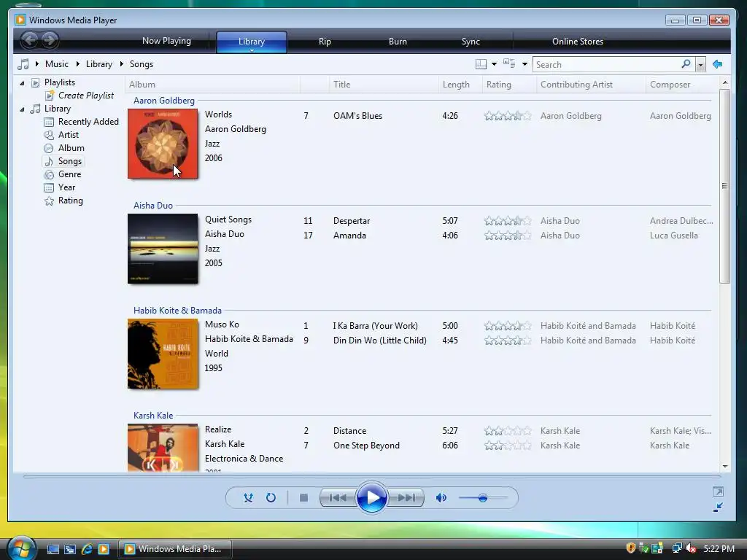The image size is (747, 560).
Task: Open the Rip tab
Action: 325,42
